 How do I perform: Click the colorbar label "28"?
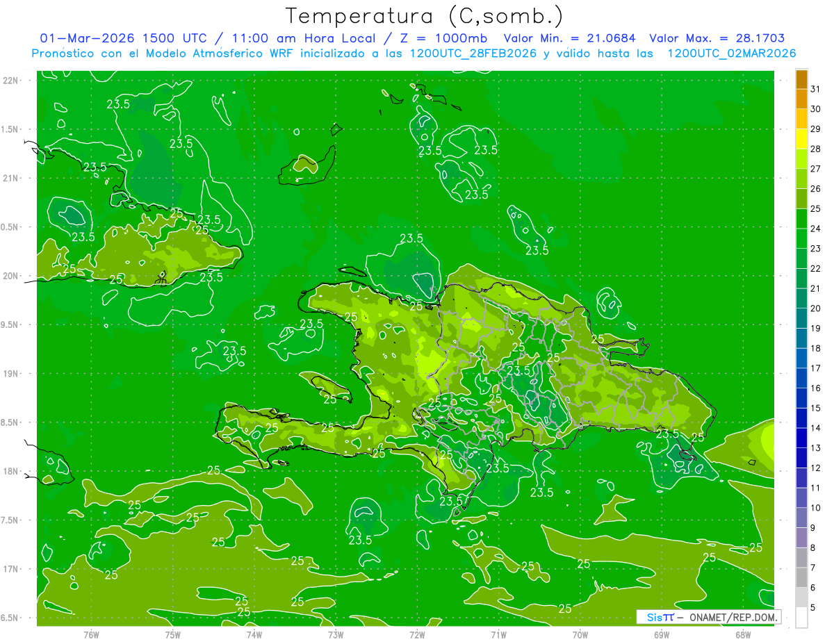coord(816,149)
